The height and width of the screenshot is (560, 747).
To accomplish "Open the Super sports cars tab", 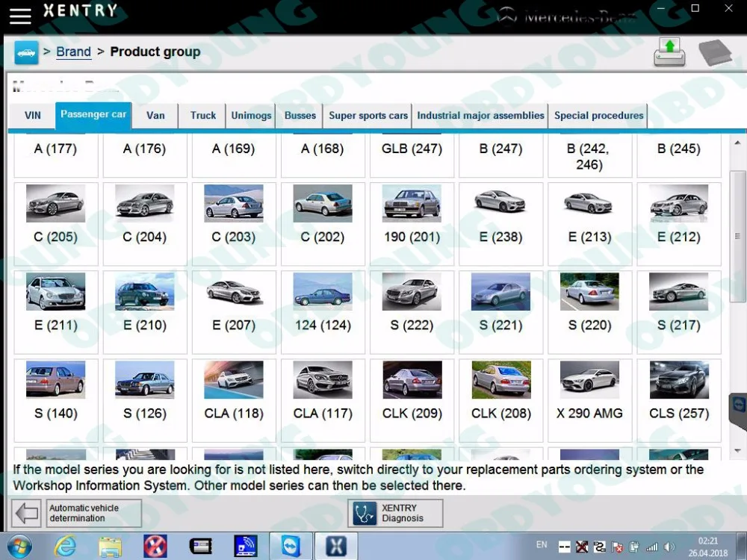I will coord(368,116).
